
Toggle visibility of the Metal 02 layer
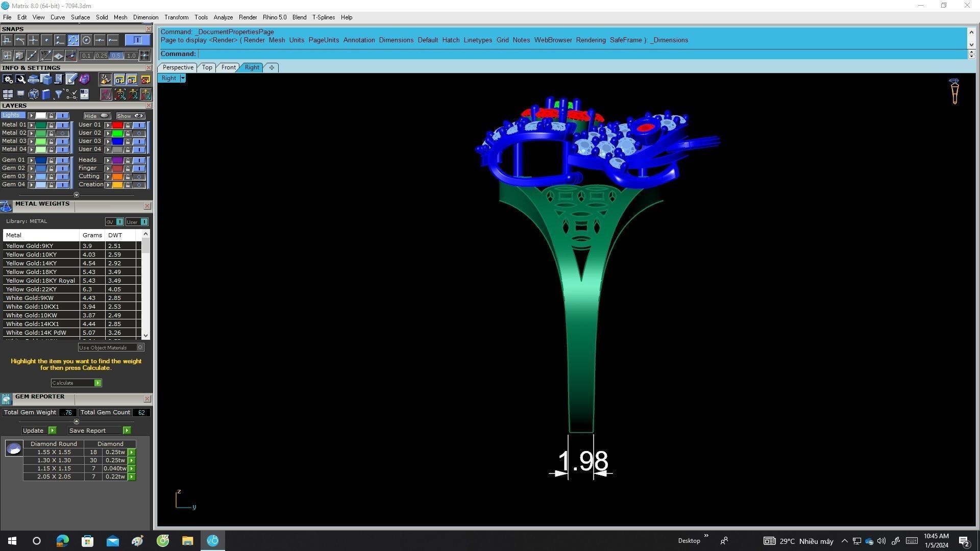pyautogui.click(x=63, y=133)
